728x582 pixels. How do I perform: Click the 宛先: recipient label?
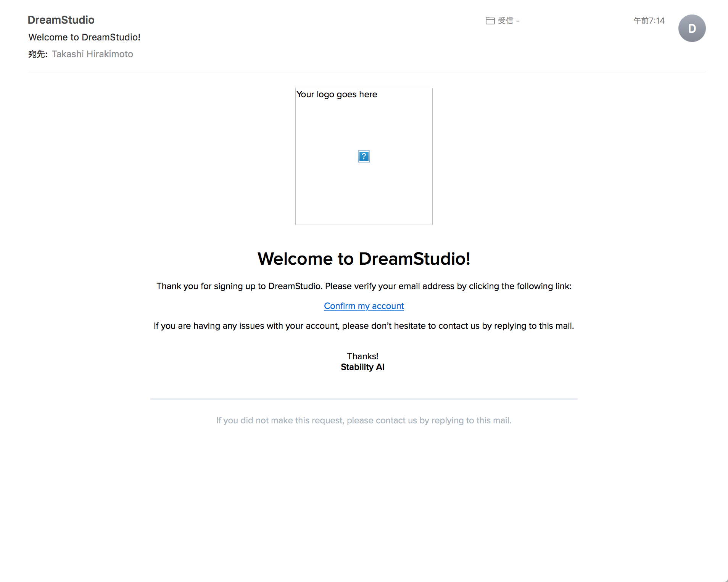click(38, 54)
